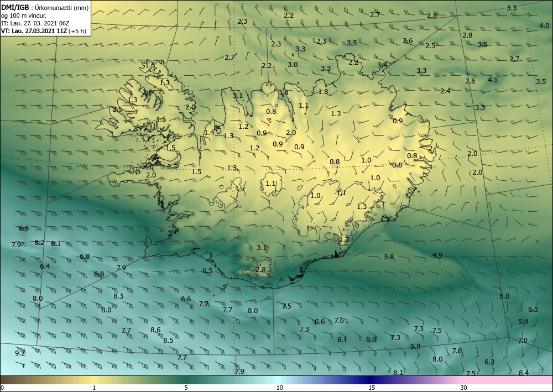Click the 3.8 value off the southeast coast

tap(389, 257)
